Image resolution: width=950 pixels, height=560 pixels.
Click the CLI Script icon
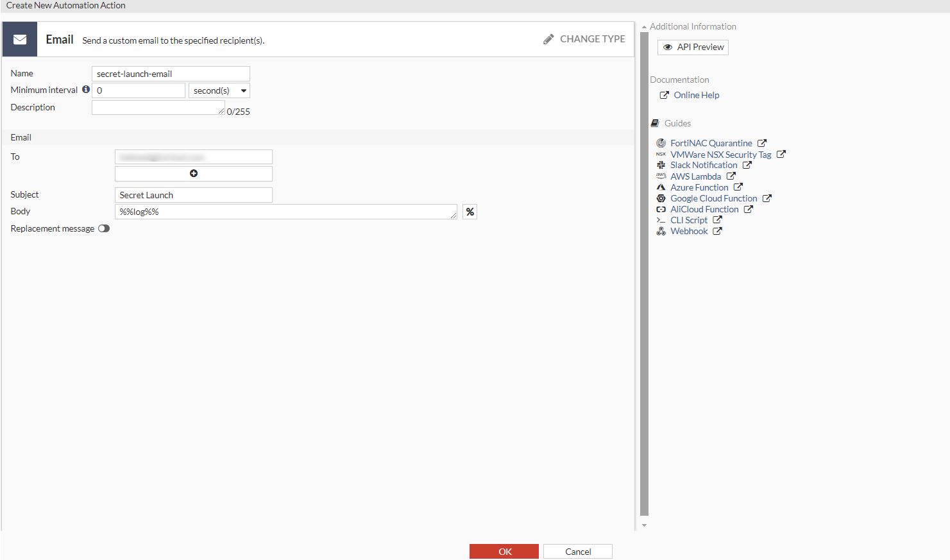coord(661,220)
